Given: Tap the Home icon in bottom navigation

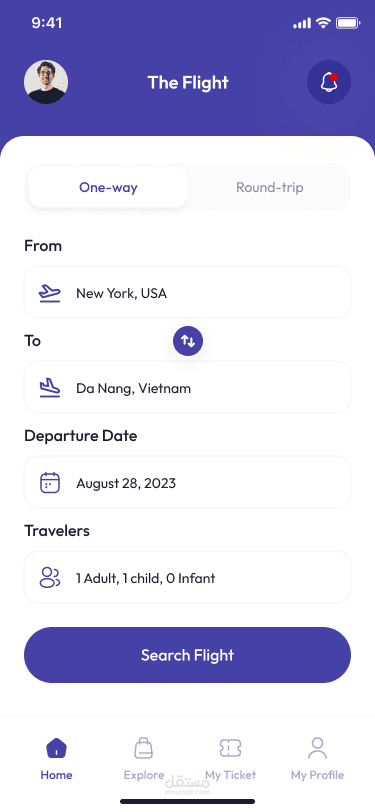Looking at the screenshot, I should click(x=56, y=748).
